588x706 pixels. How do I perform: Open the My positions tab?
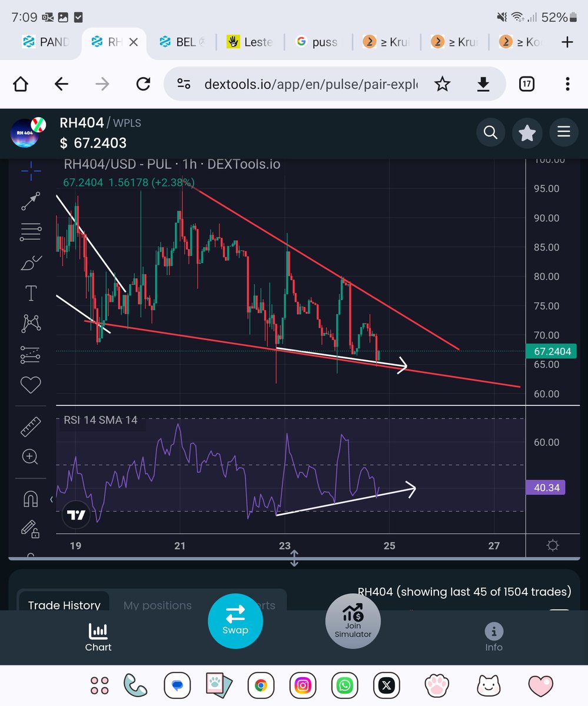click(x=157, y=605)
